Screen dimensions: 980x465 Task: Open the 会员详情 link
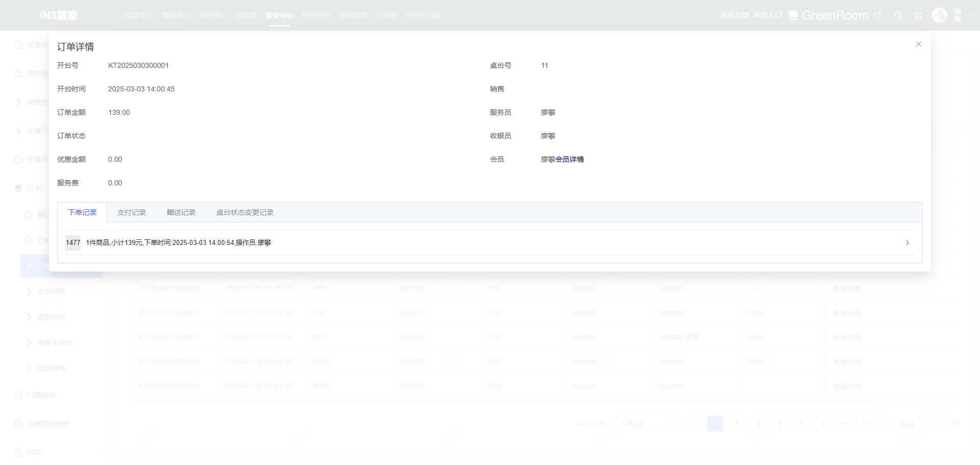[x=570, y=159]
